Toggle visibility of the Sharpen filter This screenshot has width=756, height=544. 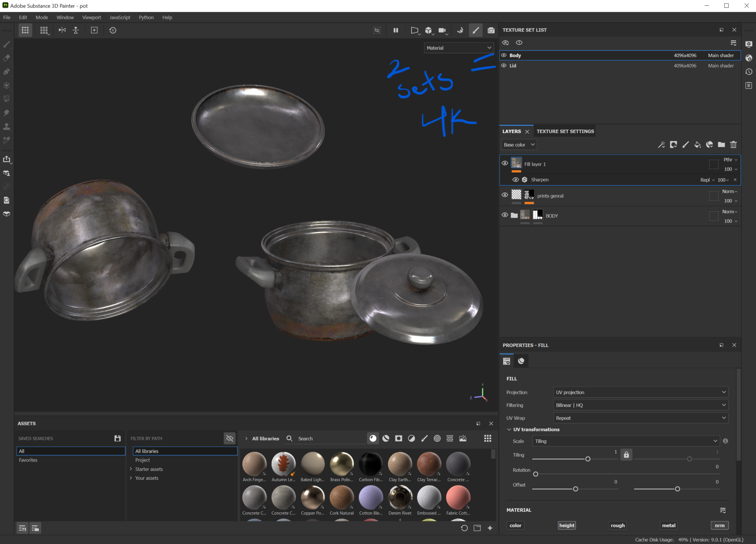515,180
